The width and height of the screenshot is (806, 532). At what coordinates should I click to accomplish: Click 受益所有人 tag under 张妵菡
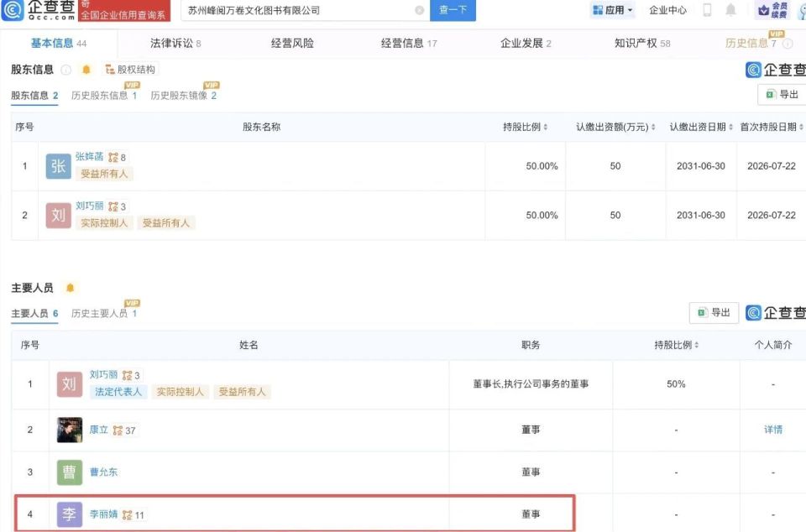[104, 174]
